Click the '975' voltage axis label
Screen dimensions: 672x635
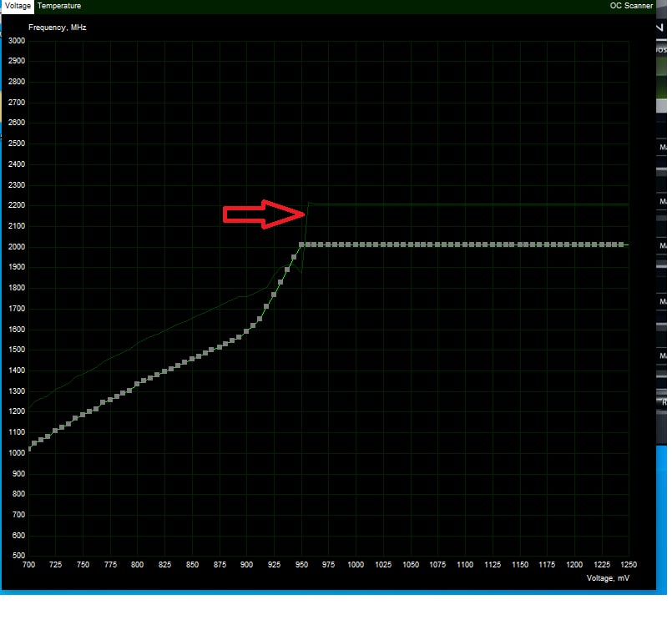[328, 564]
